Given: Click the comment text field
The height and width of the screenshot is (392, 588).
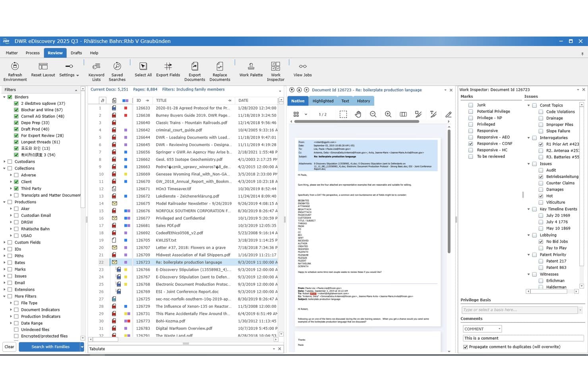Looking at the screenshot, I should tap(523, 338).
